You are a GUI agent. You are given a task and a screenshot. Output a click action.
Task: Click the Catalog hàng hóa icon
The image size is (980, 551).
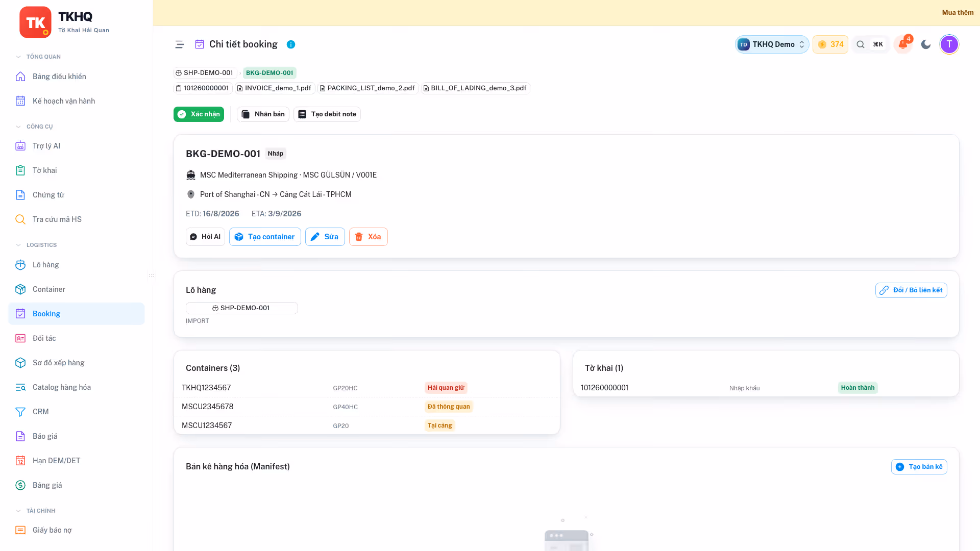coord(20,387)
